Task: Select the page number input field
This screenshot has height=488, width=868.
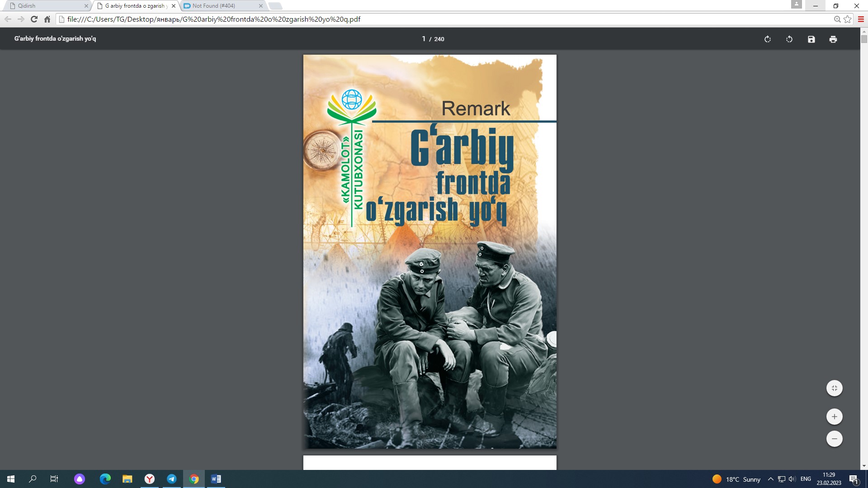Action: tap(424, 39)
